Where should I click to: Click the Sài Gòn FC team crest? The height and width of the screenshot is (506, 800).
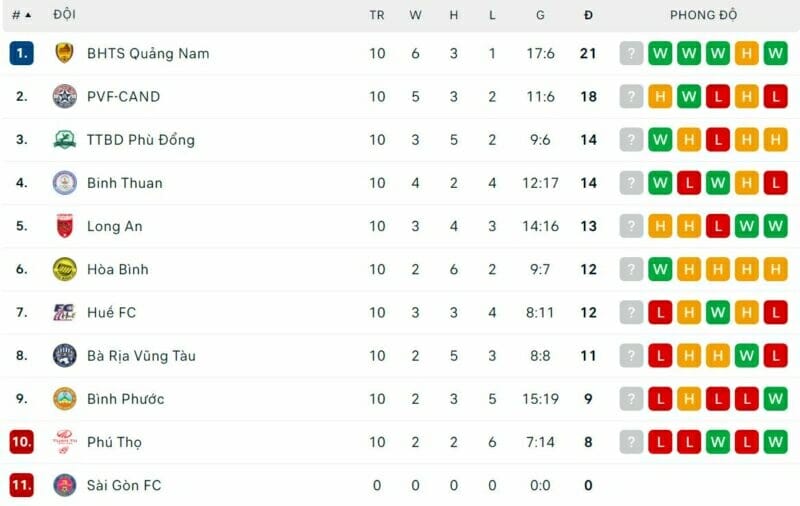coord(64,485)
